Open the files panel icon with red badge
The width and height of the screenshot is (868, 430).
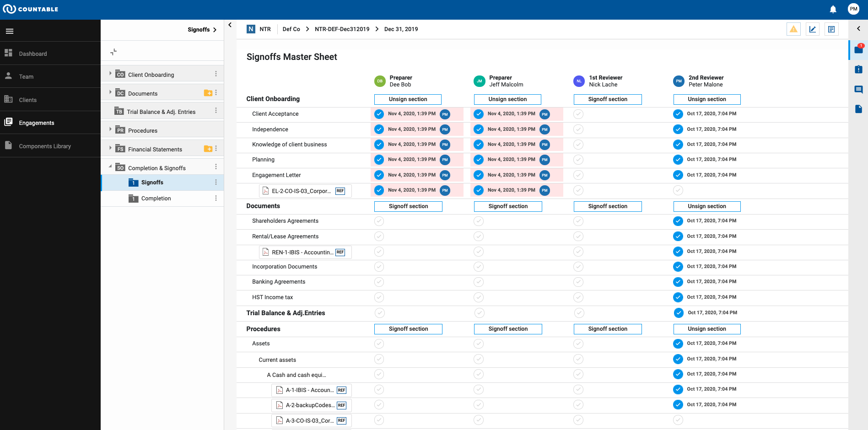858,49
